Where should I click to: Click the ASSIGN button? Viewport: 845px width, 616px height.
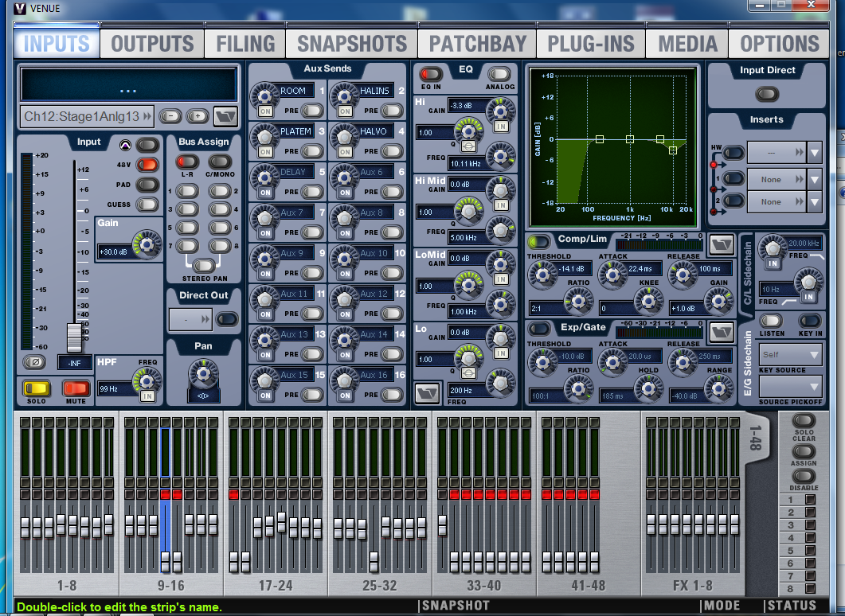(x=804, y=451)
